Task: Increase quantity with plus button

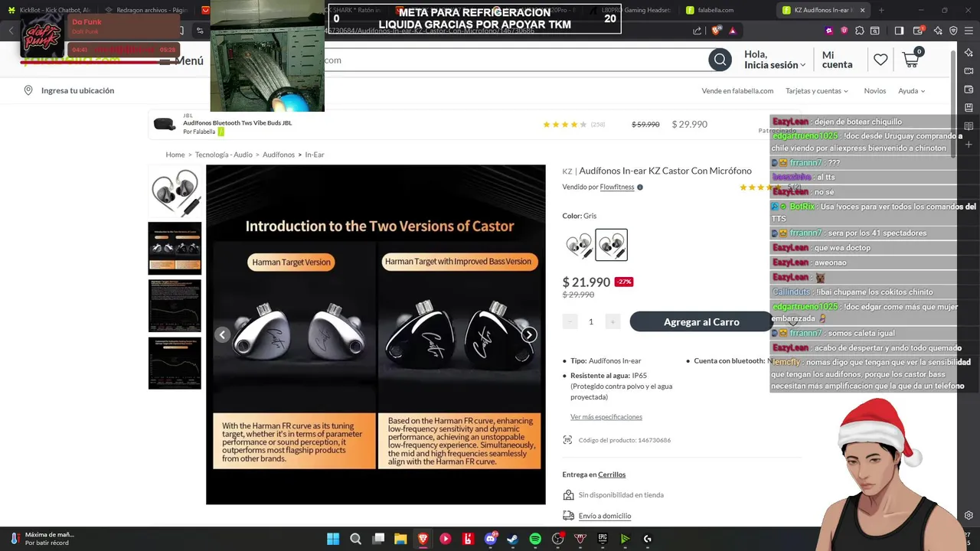Action: pyautogui.click(x=612, y=321)
